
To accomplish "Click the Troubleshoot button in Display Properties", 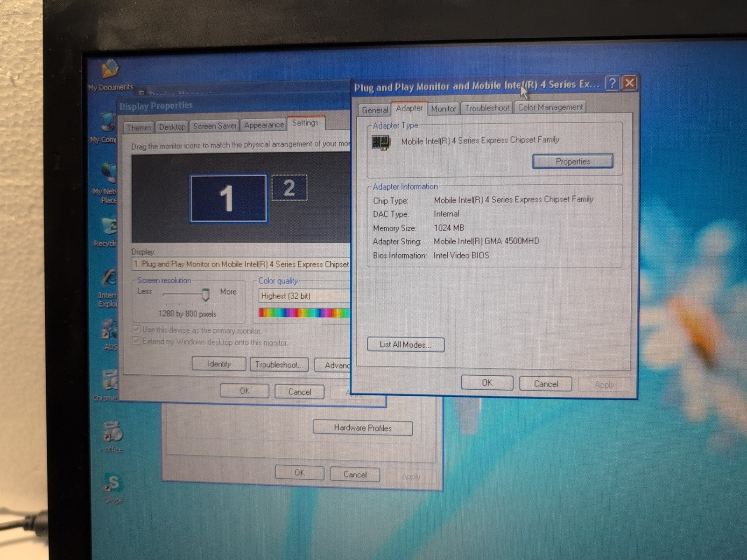I will point(280,364).
